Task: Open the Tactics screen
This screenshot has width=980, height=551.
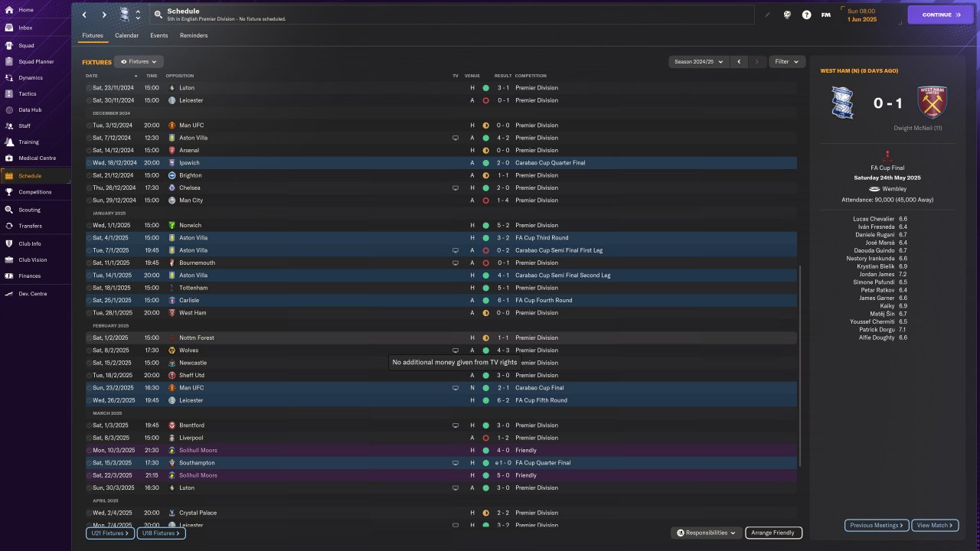Action: pos(28,93)
